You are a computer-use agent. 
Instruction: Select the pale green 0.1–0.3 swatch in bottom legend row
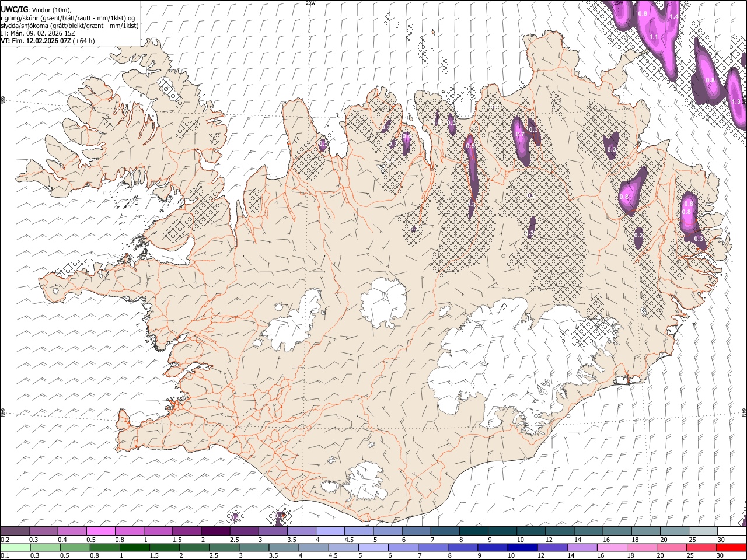click(x=16, y=548)
